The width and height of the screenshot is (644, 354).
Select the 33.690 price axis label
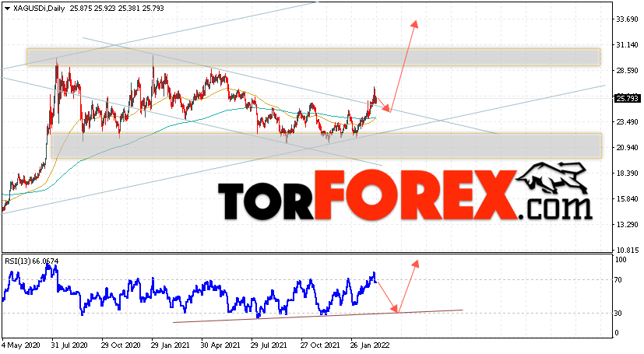pos(627,19)
